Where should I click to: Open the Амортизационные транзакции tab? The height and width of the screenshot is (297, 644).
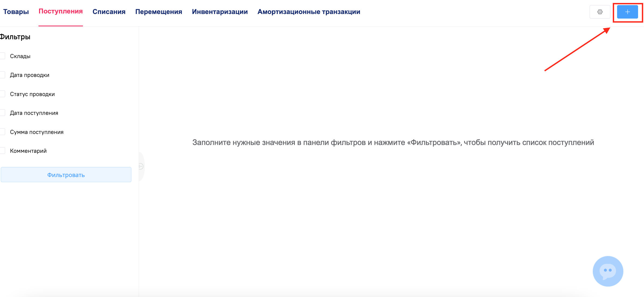(309, 12)
